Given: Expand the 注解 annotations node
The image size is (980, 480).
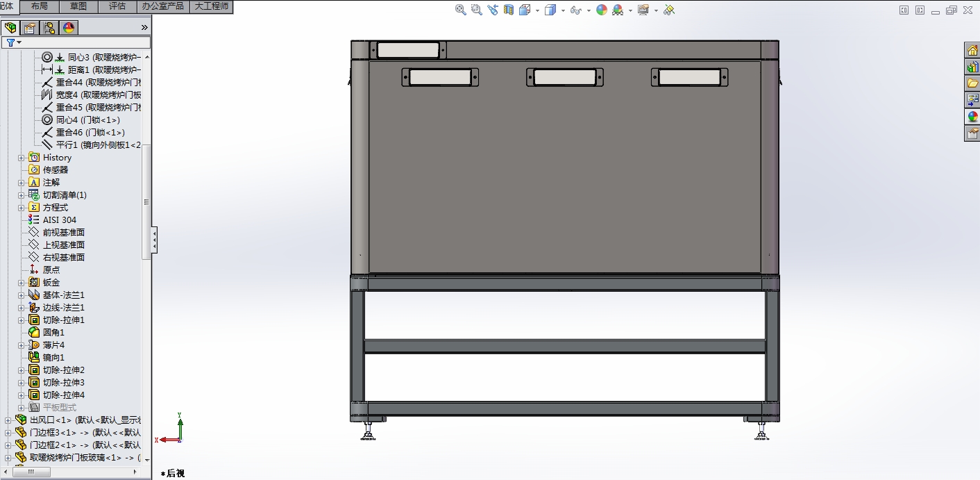Looking at the screenshot, I should coord(21,183).
